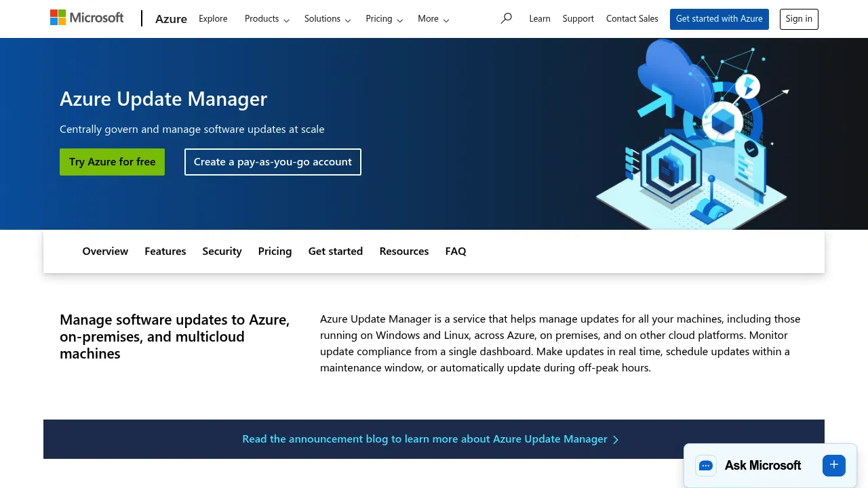Click the Azure Update Manager heading
Viewport: 868px width, 488px height.
(163, 99)
